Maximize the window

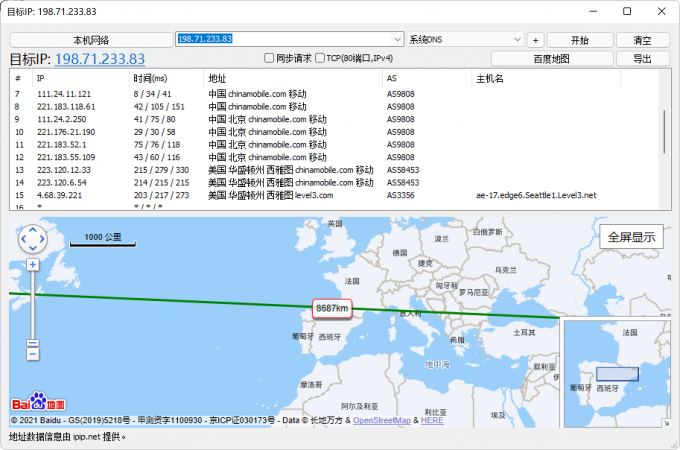(x=627, y=11)
